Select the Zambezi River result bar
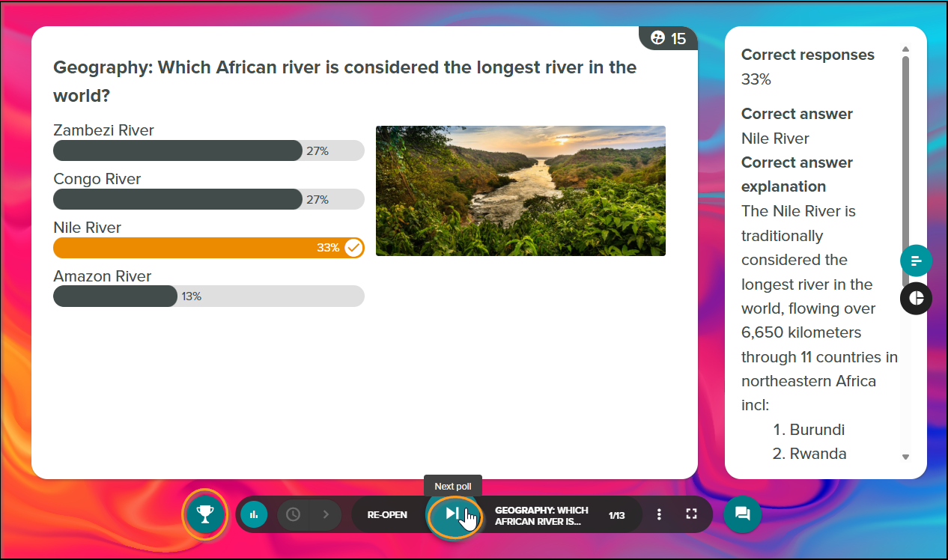The width and height of the screenshot is (948, 560). (208, 150)
